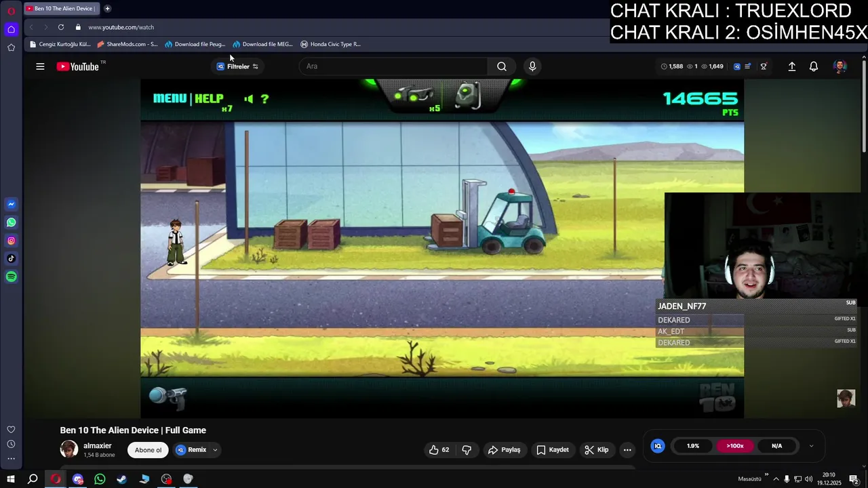Open WhatsApp in Opera sidebar
This screenshot has height=488, width=868.
click(x=11, y=222)
